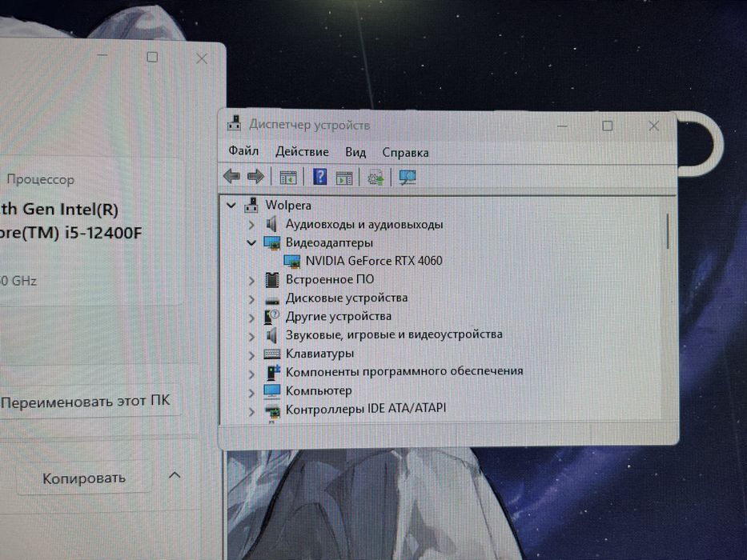This screenshot has height=560, width=747.
Task: Go back using the toolbar back arrow
Action: pyautogui.click(x=231, y=177)
